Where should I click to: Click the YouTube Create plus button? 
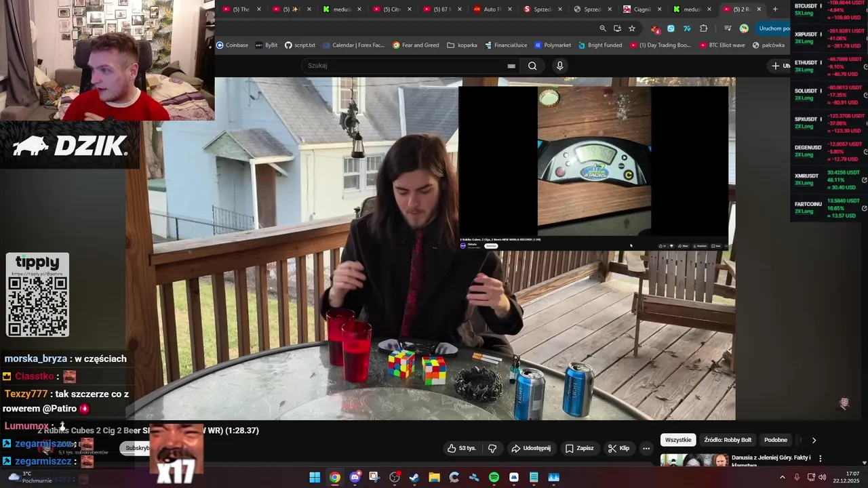click(x=780, y=66)
